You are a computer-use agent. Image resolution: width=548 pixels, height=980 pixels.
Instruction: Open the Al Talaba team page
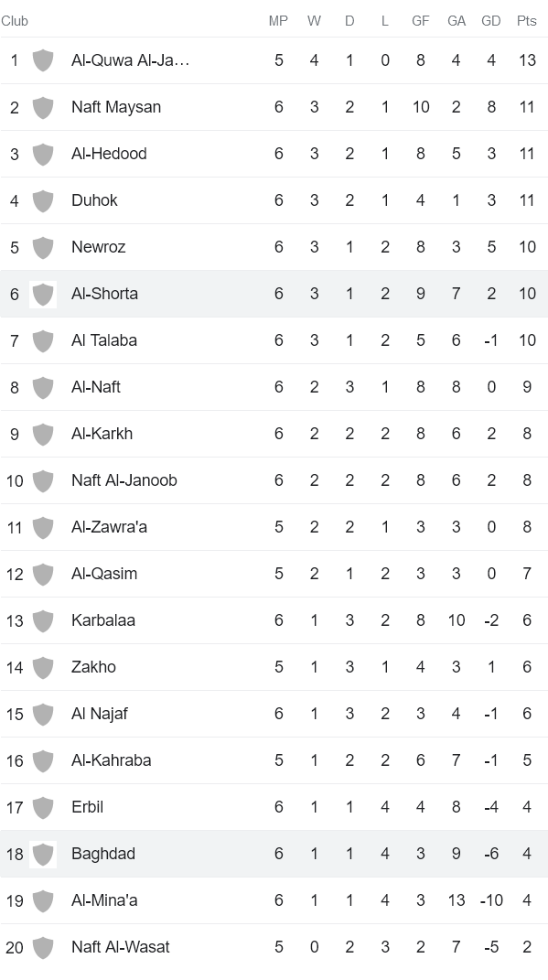(102, 340)
